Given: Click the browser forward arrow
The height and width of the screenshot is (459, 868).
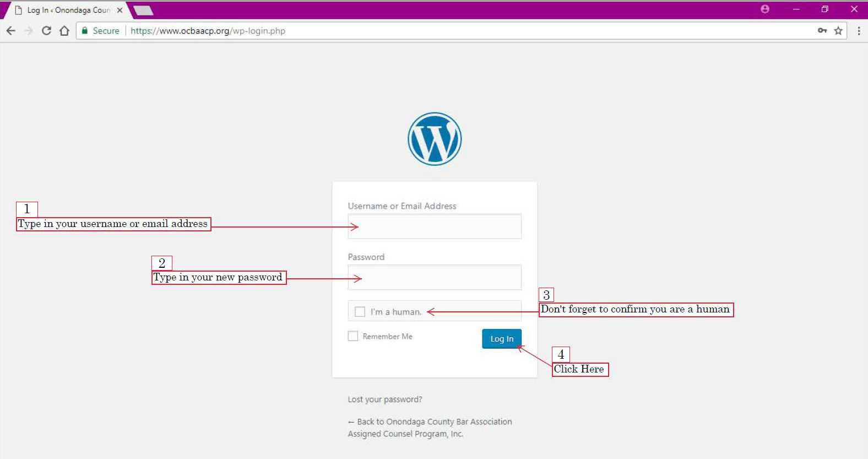Looking at the screenshot, I should [29, 31].
